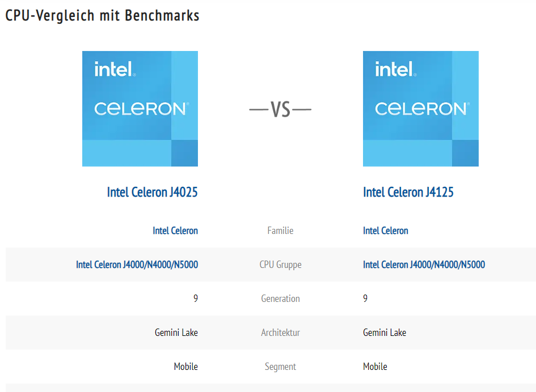Click the J4125's Mobile segment value
The height and width of the screenshot is (392, 536).
coord(375,367)
